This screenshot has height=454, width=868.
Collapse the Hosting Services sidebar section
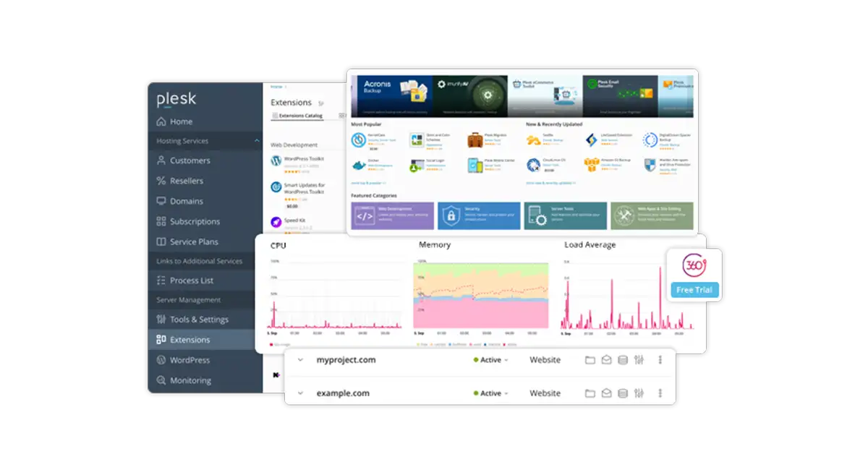pos(257,141)
